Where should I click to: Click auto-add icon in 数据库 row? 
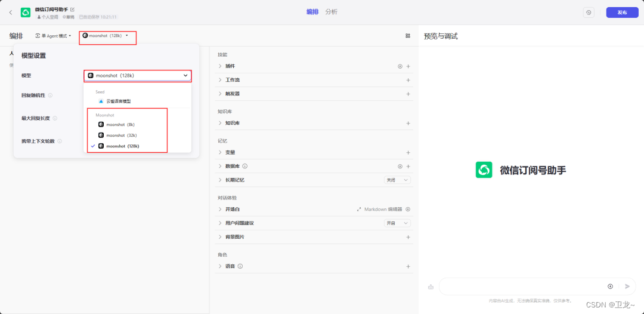(400, 167)
